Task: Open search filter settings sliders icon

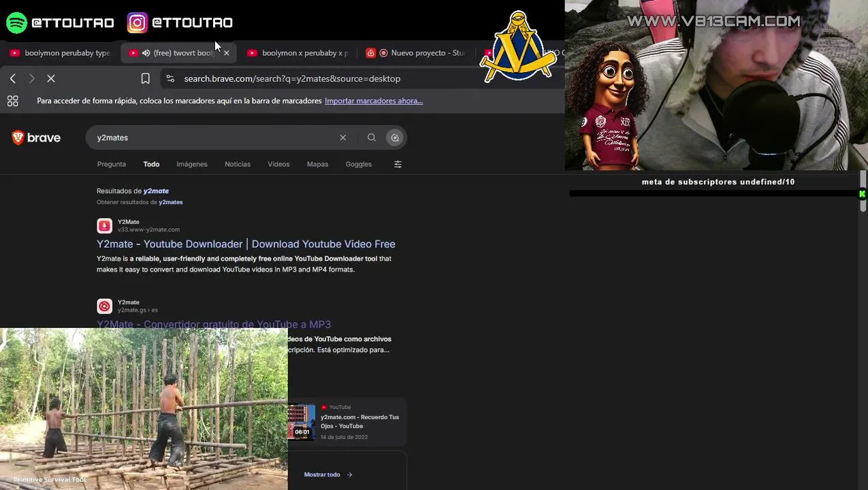Action: point(398,164)
